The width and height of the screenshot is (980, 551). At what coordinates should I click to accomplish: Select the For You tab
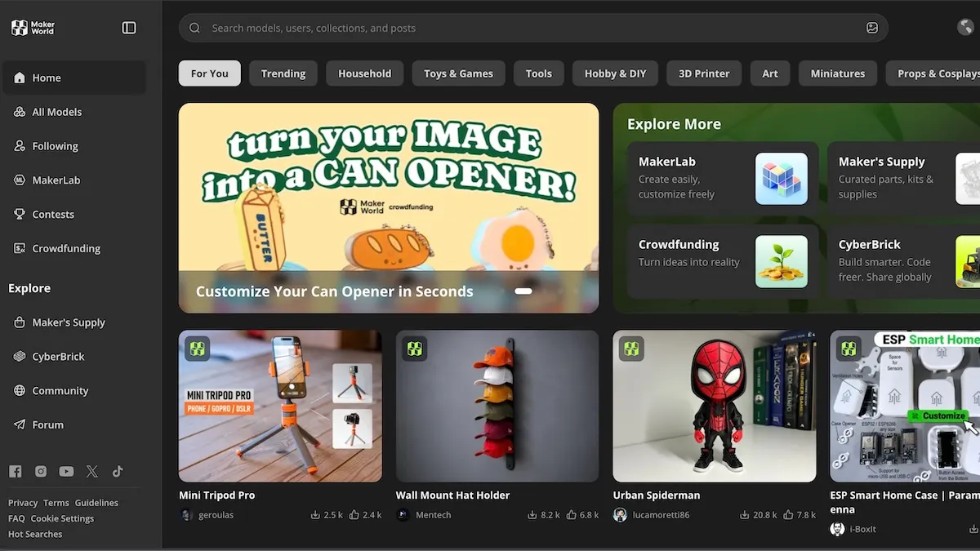[x=210, y=73]
